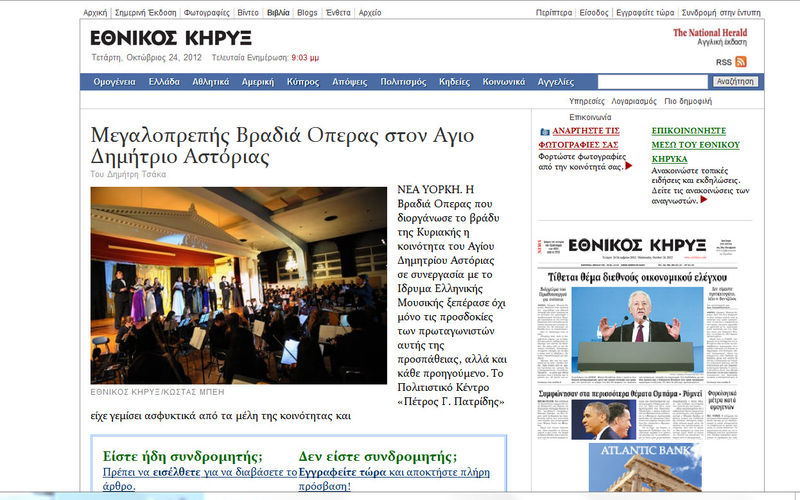Viewport: 800px width, 500px height.
Task: Open the RSS feed orange icon
Action: (x=741, y=62)
